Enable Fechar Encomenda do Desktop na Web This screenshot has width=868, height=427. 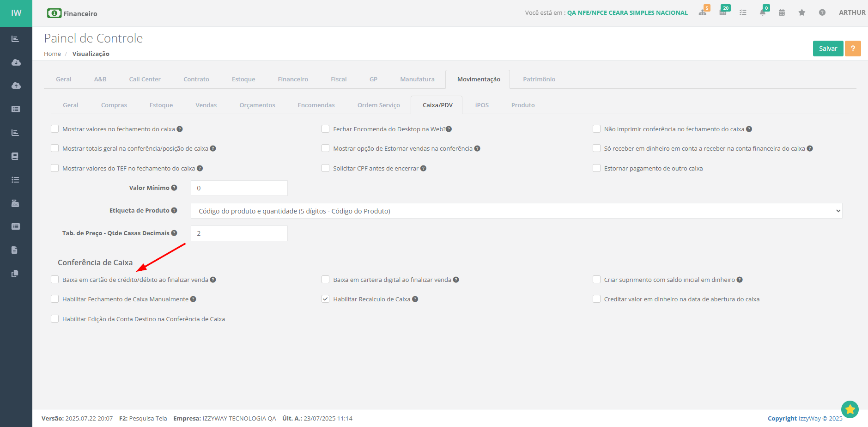tap(326, 129)
